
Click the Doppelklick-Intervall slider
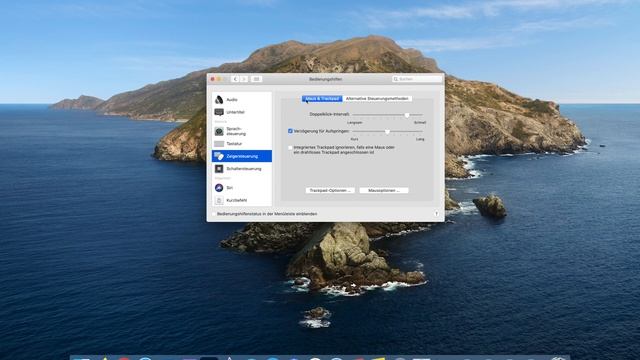coord(387,115)
